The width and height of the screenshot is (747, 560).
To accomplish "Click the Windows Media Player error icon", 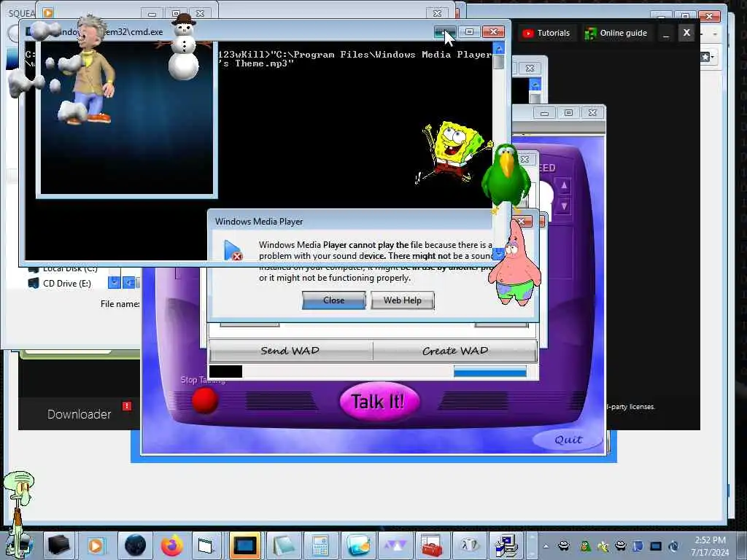I will pos(233,251).
